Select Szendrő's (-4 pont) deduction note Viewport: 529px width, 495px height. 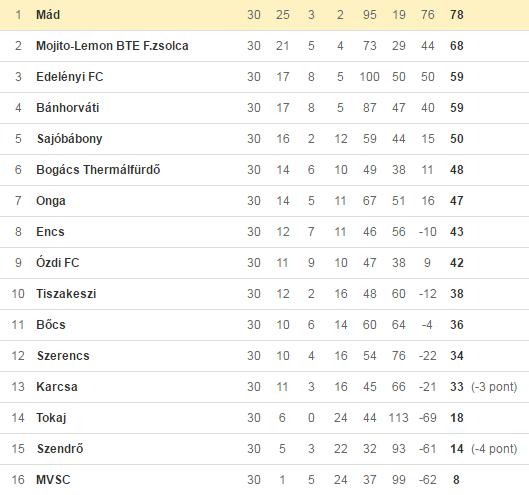[x=494, y=449]
